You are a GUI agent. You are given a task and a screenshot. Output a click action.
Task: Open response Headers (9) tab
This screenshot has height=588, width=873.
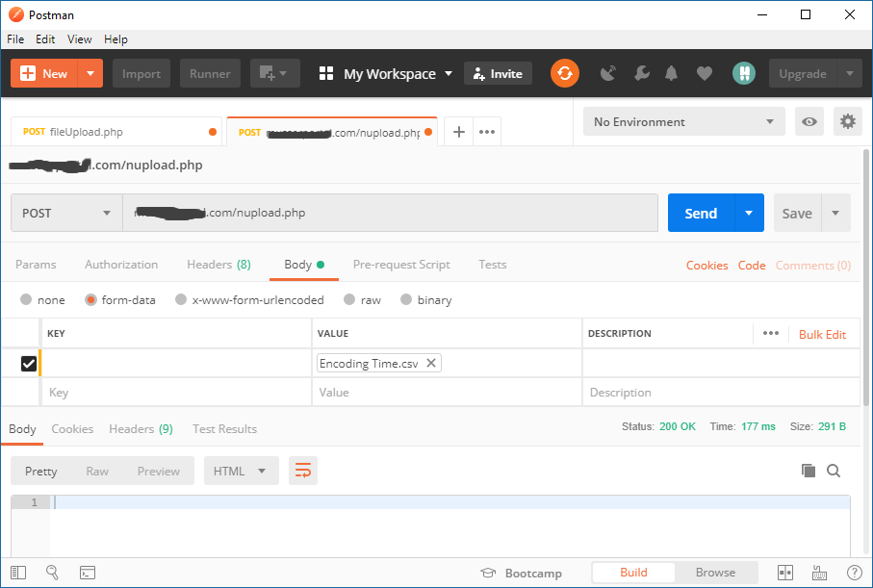(x=141, y=429)
